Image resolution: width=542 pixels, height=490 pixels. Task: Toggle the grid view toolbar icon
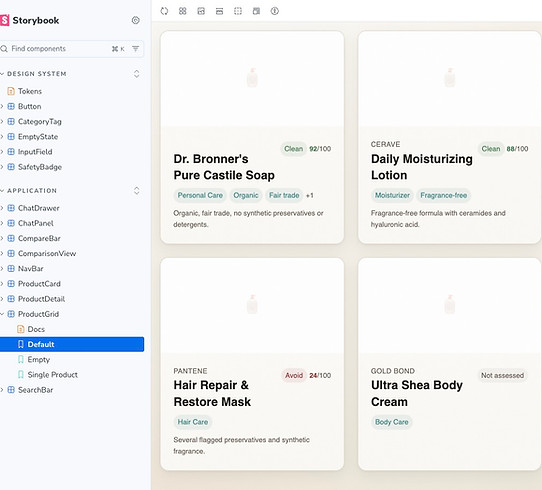[183, 11]
